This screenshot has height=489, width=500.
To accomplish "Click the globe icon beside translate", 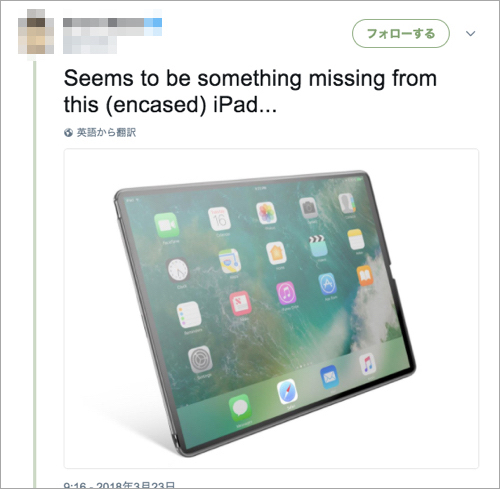I will [68, 133].
